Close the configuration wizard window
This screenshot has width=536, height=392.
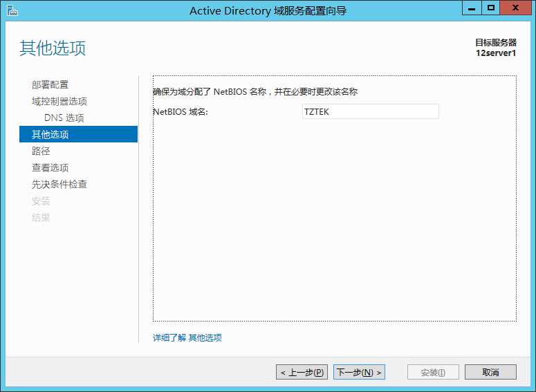tap(515, 8)
